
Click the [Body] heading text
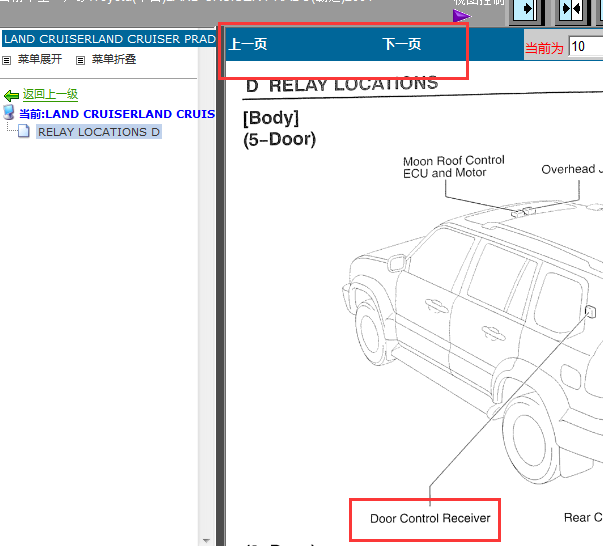[x=271, y=118]
